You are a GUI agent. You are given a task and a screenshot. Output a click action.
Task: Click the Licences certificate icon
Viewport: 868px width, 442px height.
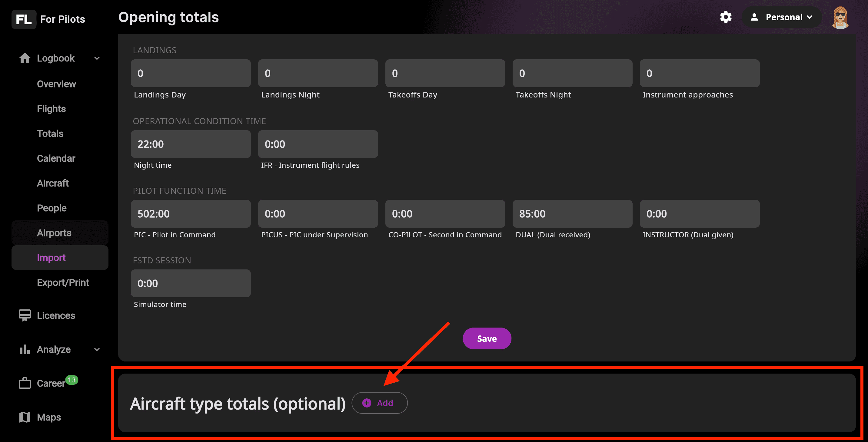[25, 315]
